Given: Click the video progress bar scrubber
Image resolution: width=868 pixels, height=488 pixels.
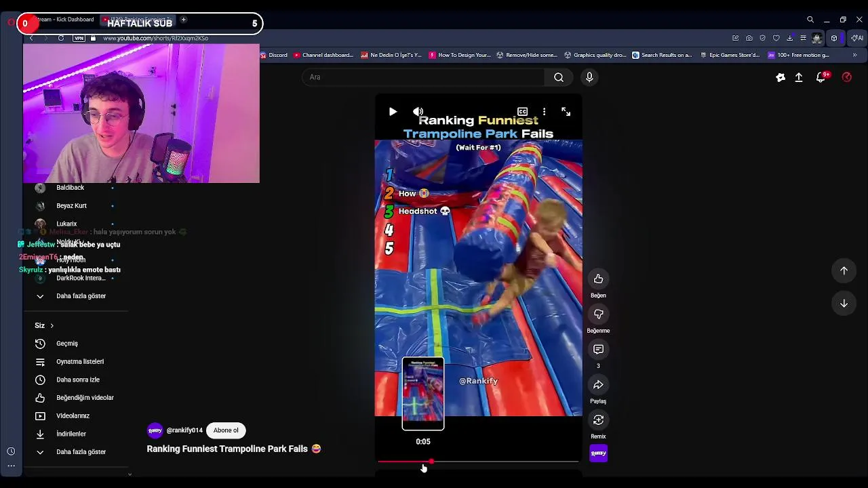Looking at the screenshot, I should tap(431, 462).
